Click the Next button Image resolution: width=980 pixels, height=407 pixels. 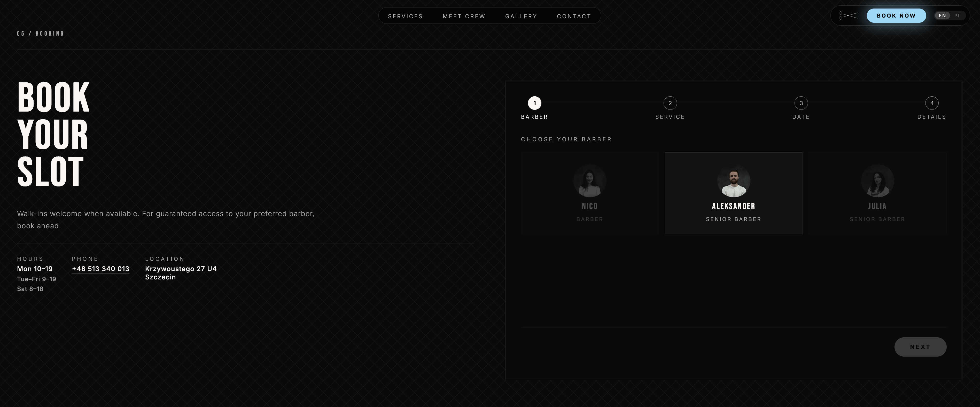[920, 347]
